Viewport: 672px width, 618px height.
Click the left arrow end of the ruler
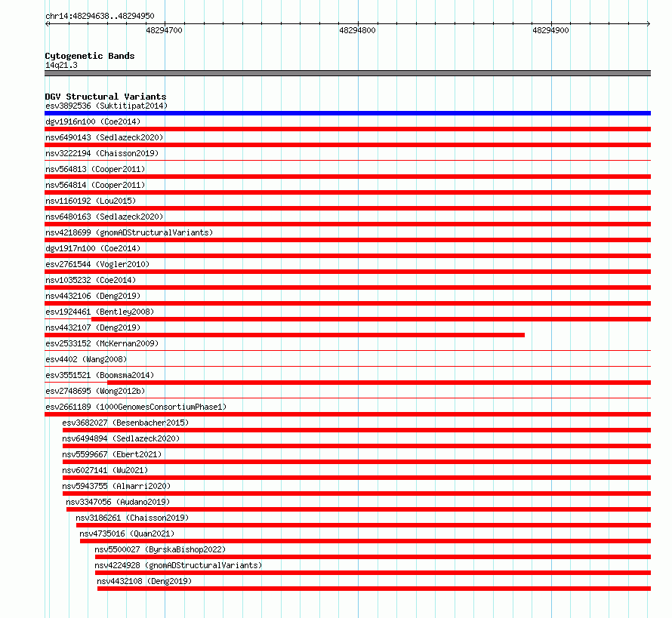[x=47, y=23]
